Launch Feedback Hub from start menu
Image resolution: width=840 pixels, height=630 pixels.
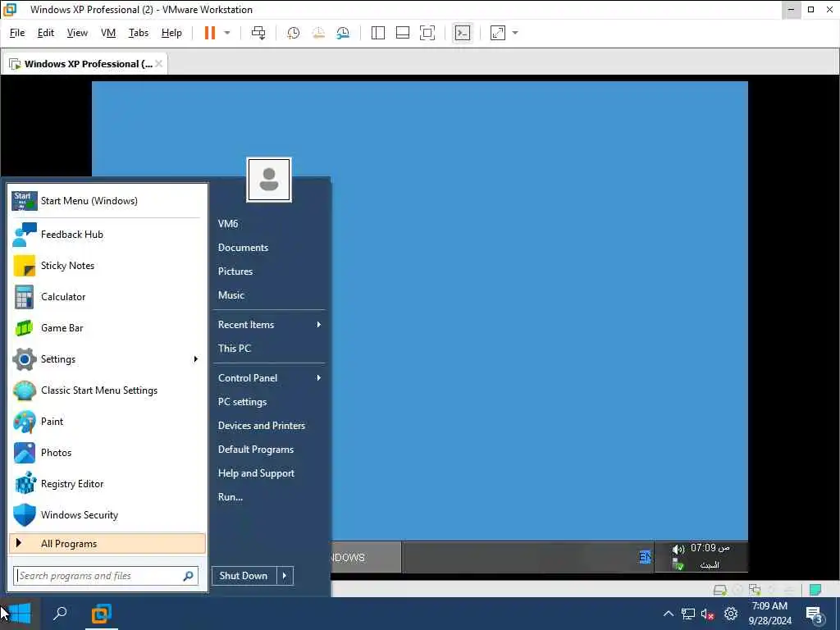tap(107, 235)
